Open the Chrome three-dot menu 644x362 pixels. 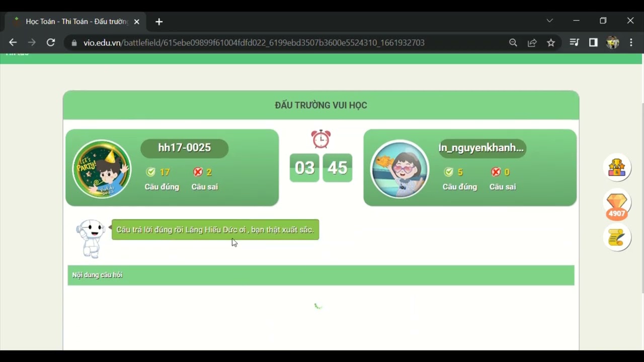coord(631,43)
